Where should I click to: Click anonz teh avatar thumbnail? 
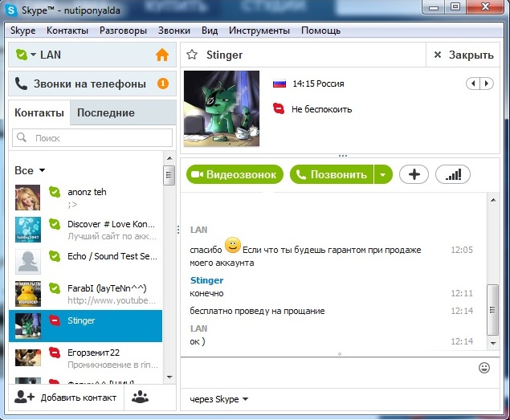coord(28,198)
